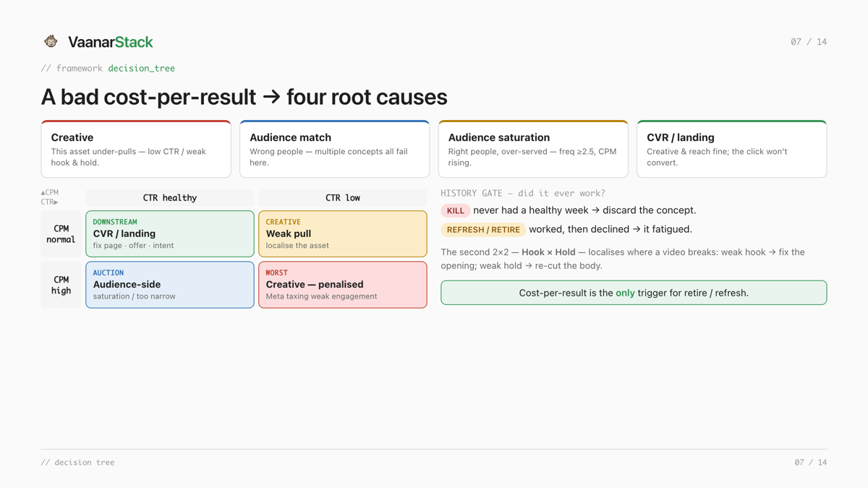
Task: Click the HISTORY GATE heading
Action: (x=523, y=193)
